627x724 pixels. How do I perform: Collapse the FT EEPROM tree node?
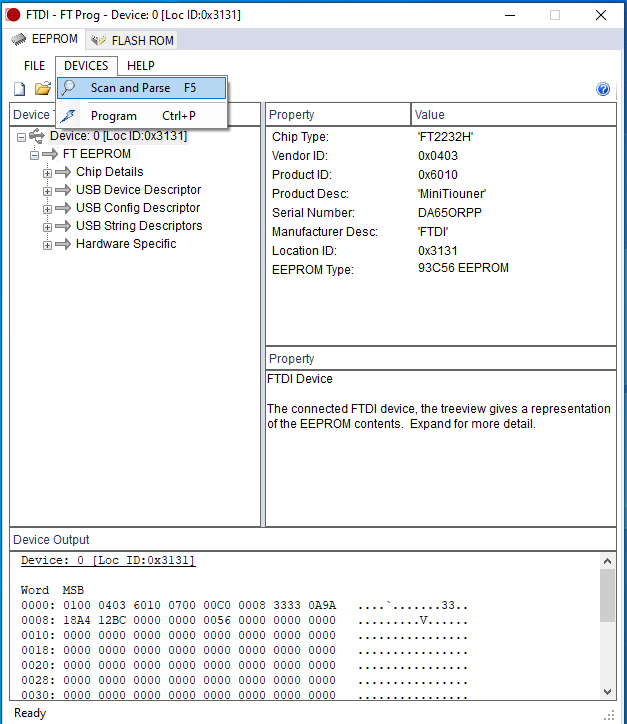coord(34,155)
